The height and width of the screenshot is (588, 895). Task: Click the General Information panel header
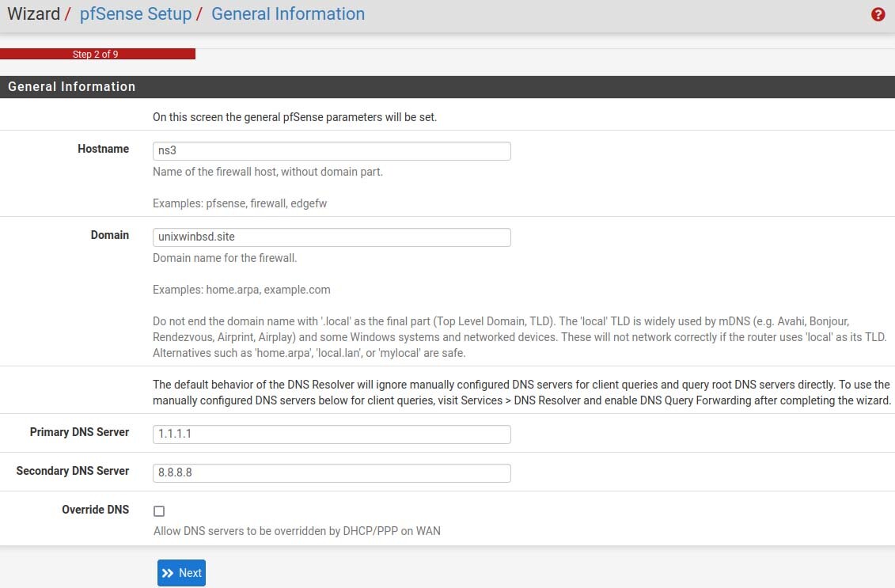[x=448, y=87]
